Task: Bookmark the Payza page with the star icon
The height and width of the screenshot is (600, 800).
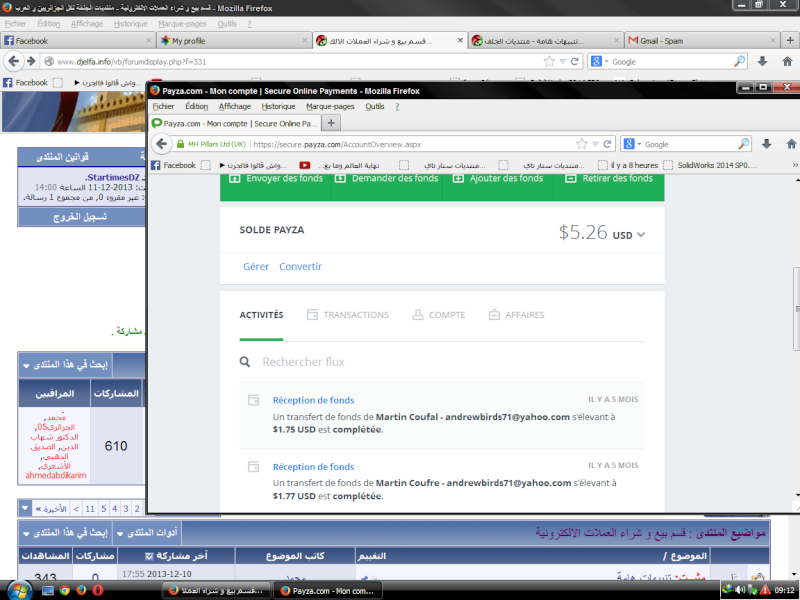Action: pyautogui.click(x=582, y=144)
